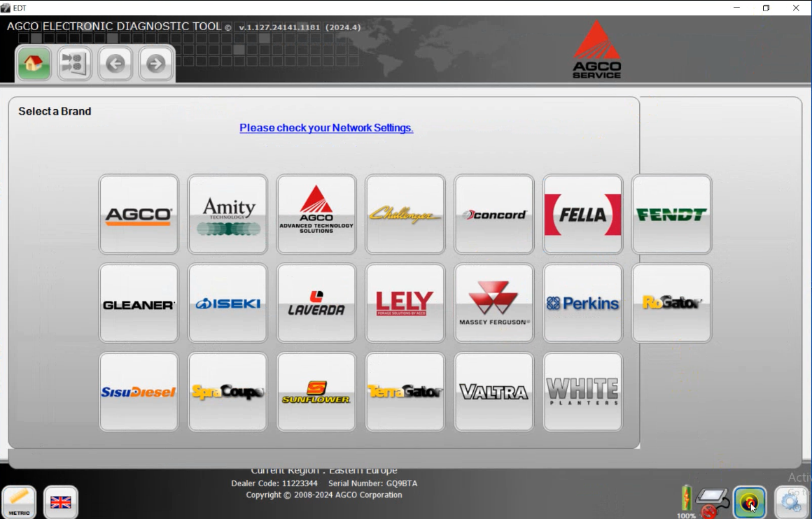Open the Go to settings gear icon

click(x=792, y=502)
